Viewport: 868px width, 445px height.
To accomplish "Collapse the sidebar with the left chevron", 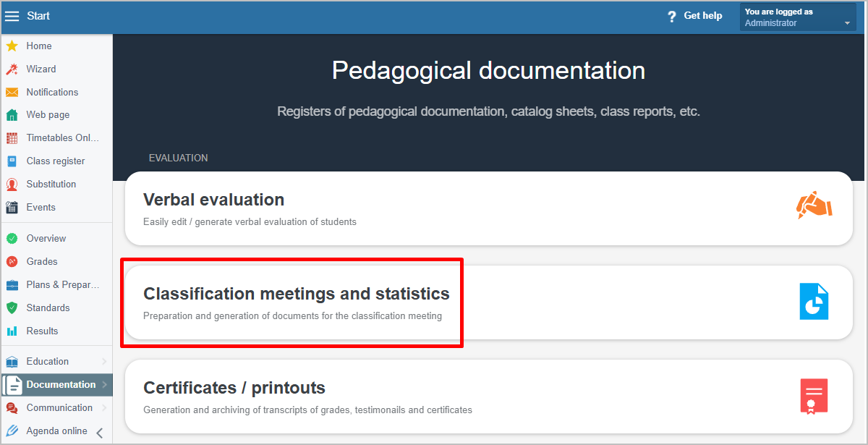I will [100, 433].
